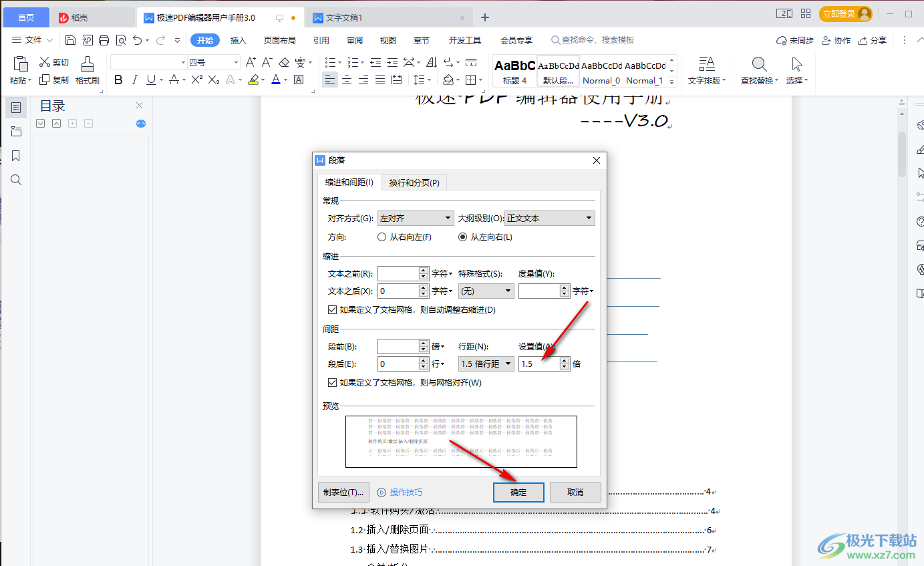Pick the text highlight color button
Viewport: 924px width, 566px height.
(x=253, y=80)
